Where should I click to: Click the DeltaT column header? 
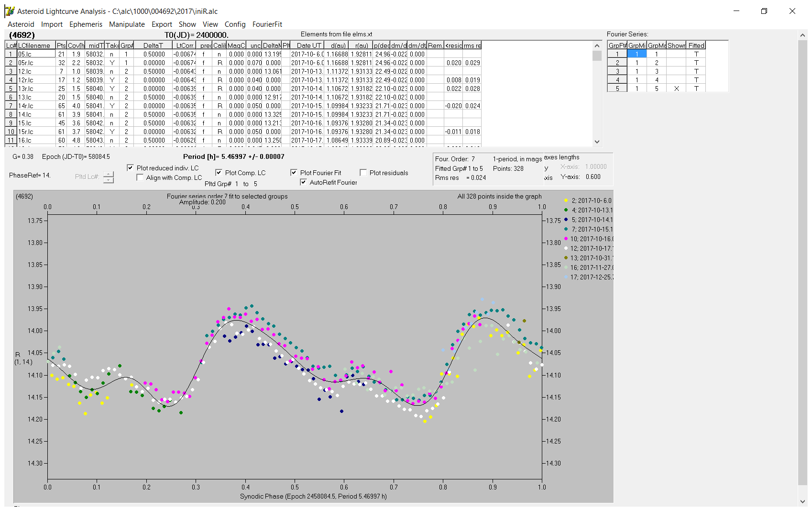tap(153, 45)
